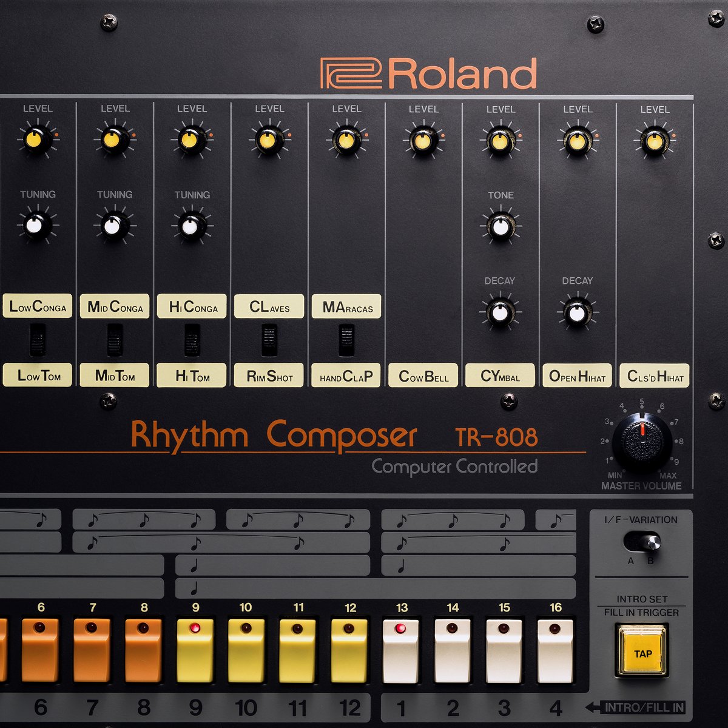728x728 pixels.
Task: Click the Cymbal DECAY knob
Action: [x=500, y=312]
